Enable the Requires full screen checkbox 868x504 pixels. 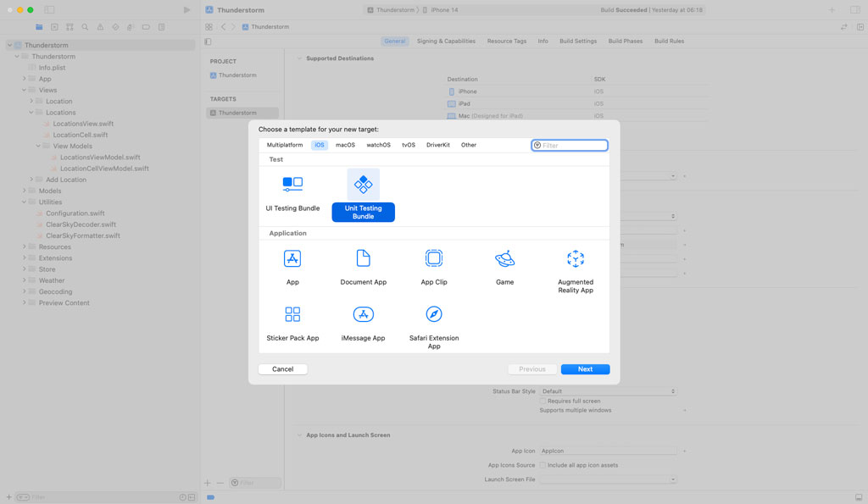point(542,402)
